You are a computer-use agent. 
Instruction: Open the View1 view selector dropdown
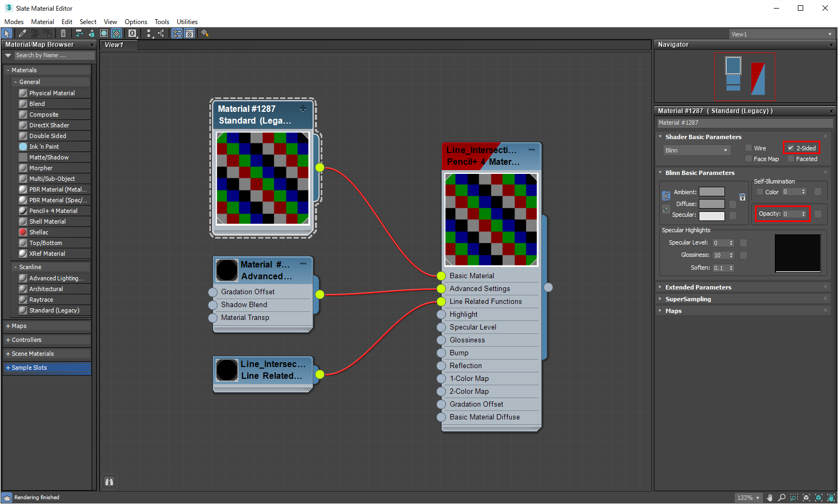click(781, 34)
